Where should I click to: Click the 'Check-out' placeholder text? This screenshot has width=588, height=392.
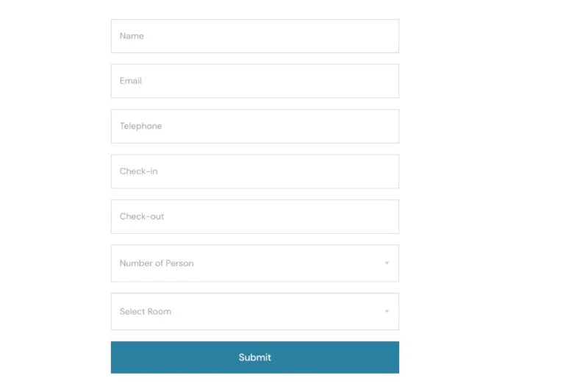coord(142,216)
